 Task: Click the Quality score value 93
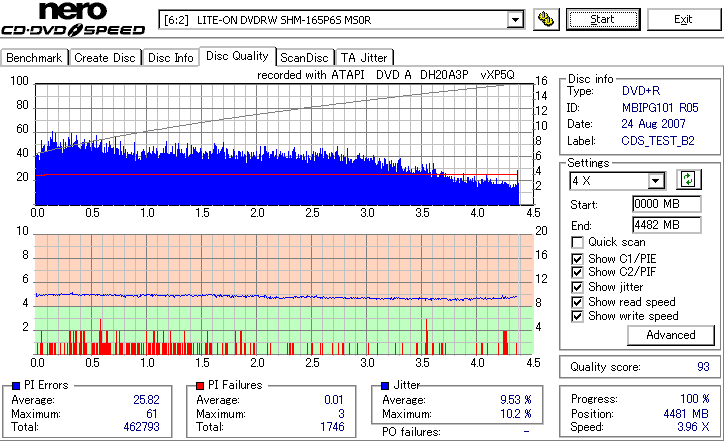pos(703,367)
